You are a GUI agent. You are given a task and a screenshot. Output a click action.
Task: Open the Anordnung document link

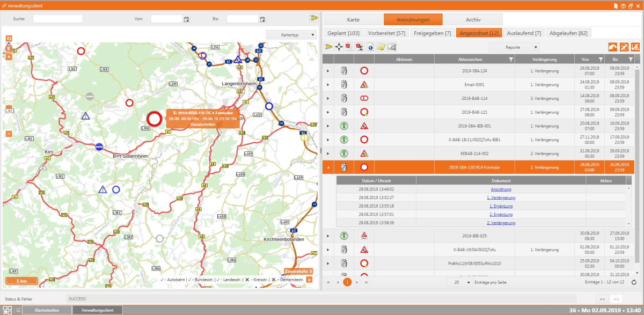pyautogui.click(x=501, y=189)
